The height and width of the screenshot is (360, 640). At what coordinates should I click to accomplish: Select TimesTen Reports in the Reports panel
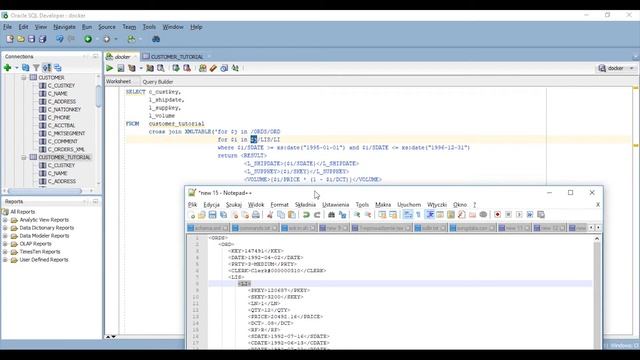coord(40,252)
